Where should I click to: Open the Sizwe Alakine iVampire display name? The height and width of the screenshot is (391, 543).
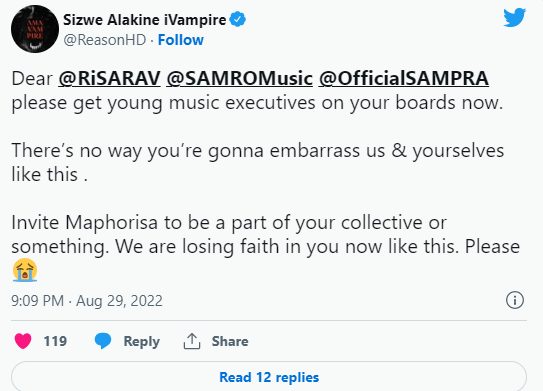[144, 20]
